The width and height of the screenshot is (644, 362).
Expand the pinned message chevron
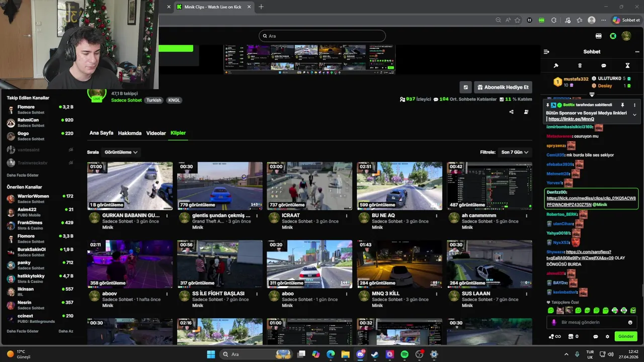pos(634,115)
